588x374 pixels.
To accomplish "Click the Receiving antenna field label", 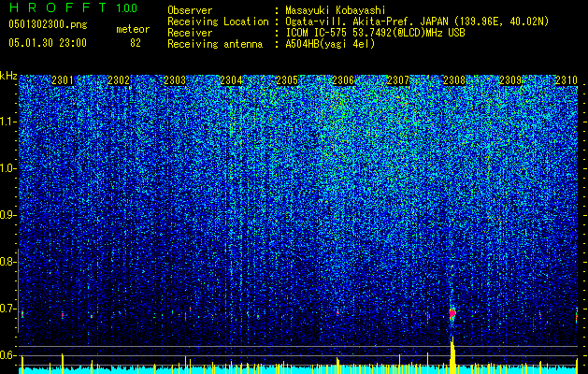I will click(x=215, y=44).
